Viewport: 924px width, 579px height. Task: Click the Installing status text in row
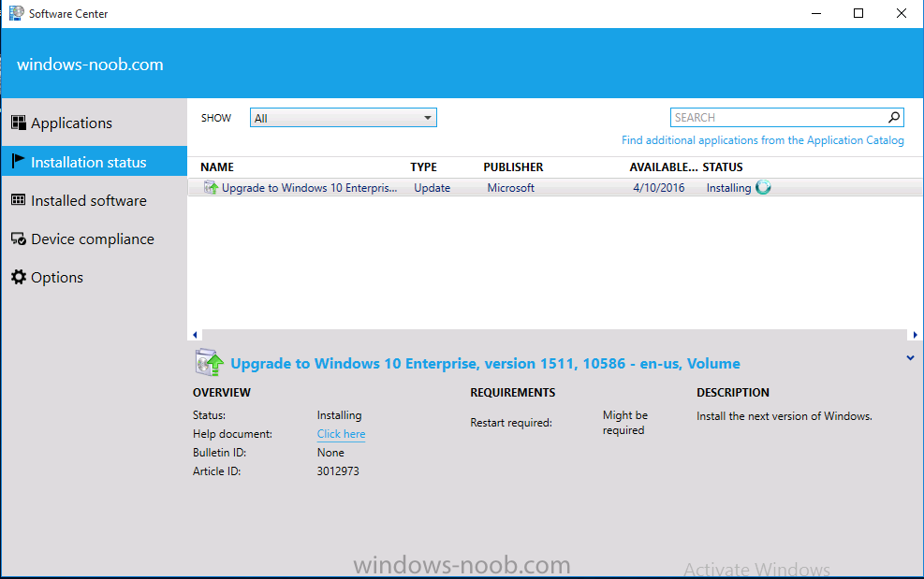click(x=728, y=188)
